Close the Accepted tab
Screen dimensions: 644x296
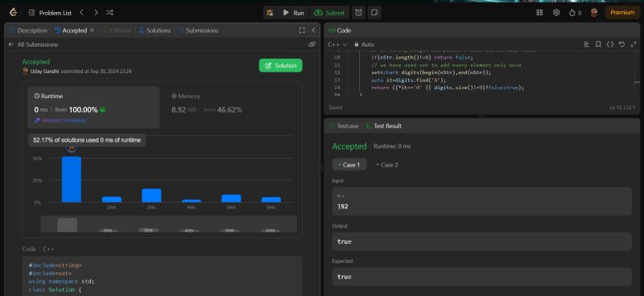pos(92,31)
